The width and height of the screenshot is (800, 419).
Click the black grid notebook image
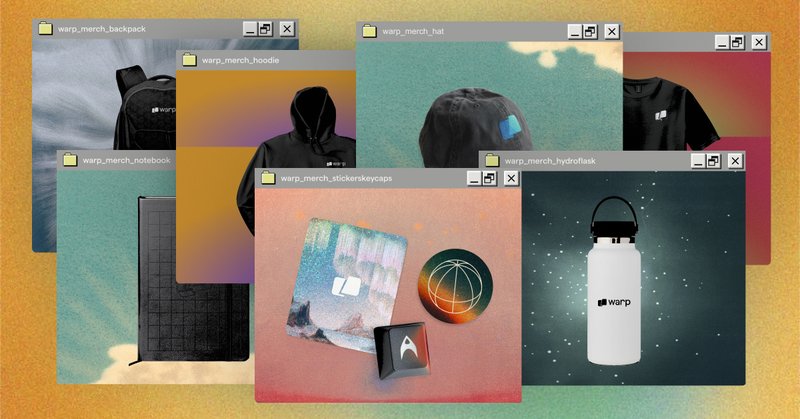pos(193,281)
